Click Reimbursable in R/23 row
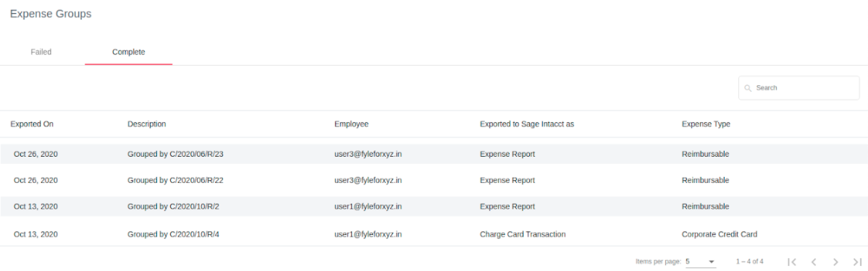This screenshot has height=271, width=868. pos(705,154)
